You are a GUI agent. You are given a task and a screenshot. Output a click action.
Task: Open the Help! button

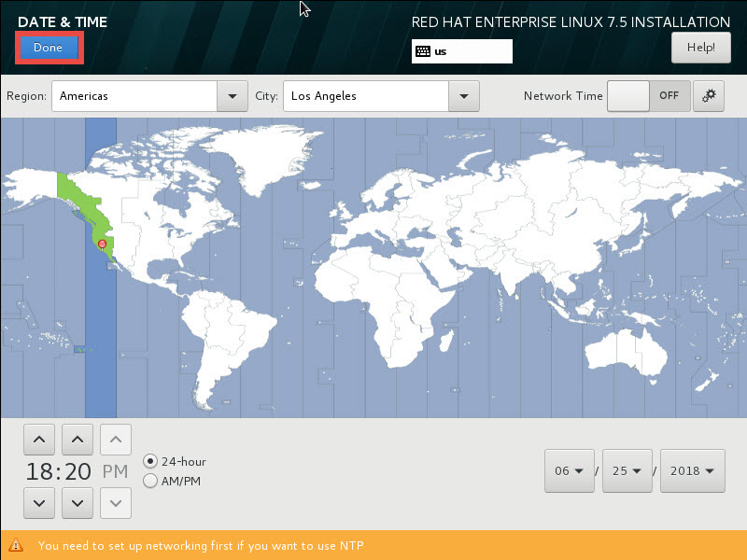click(x=700, y=48)
